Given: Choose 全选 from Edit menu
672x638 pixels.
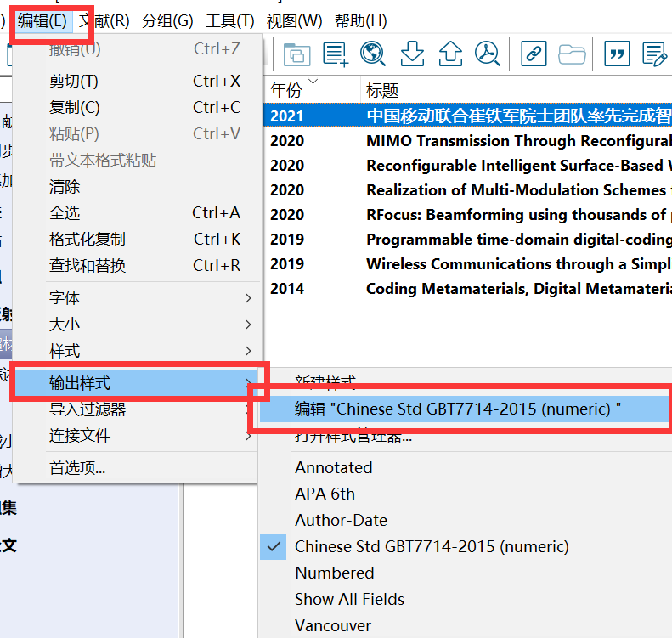Looking at the screenshot, I should [x=136, y=213].
